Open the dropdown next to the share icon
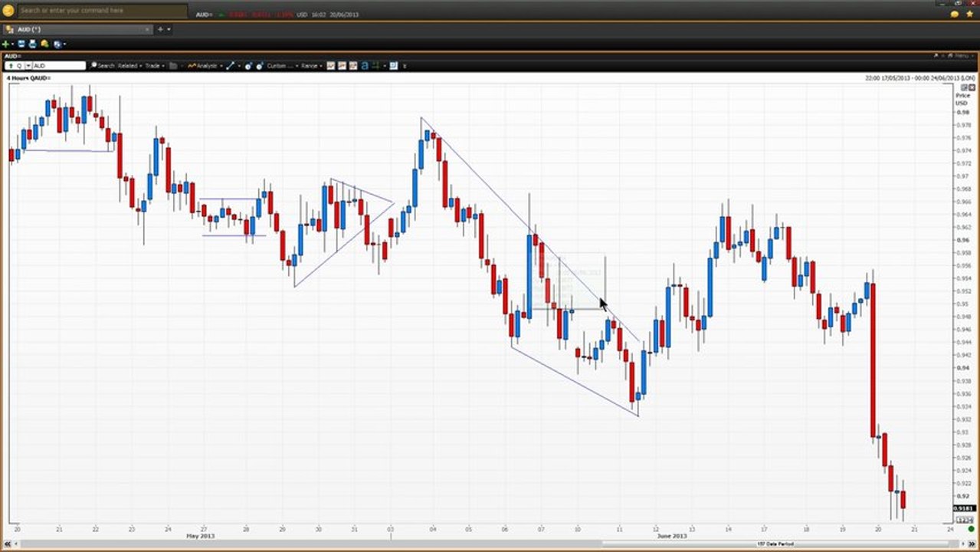 pos(64,44)
